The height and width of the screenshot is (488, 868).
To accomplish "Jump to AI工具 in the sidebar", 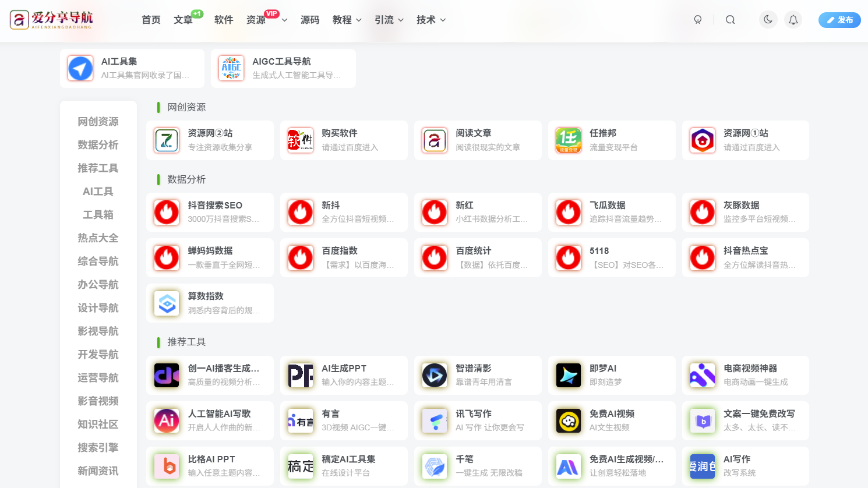I will tap(98, 192).
